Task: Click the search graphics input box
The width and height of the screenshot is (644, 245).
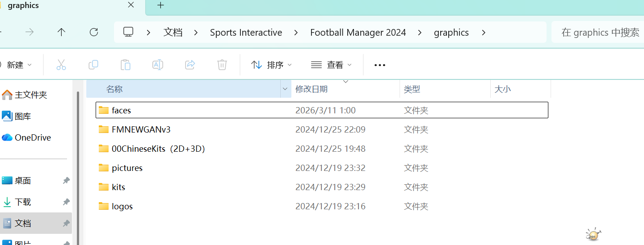Action: (599, 33)
